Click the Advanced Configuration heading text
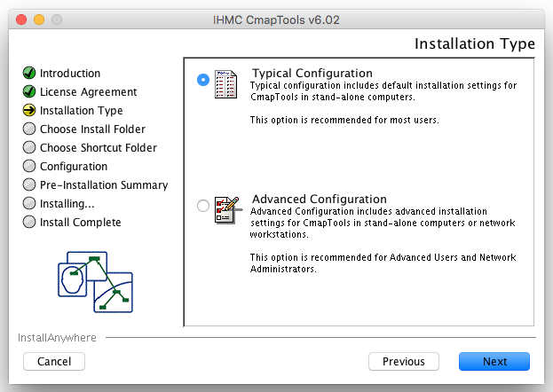 pos(319,199)
